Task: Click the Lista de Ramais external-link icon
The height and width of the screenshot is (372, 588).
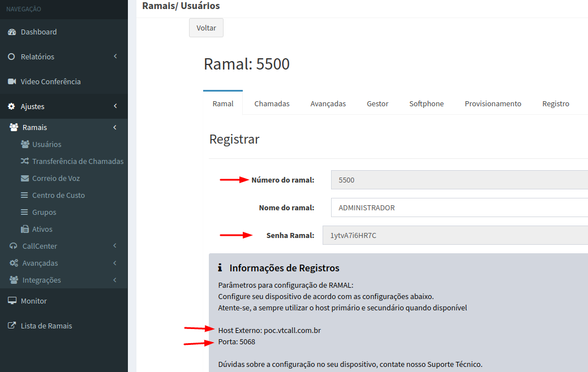Action: click(11, 326)
